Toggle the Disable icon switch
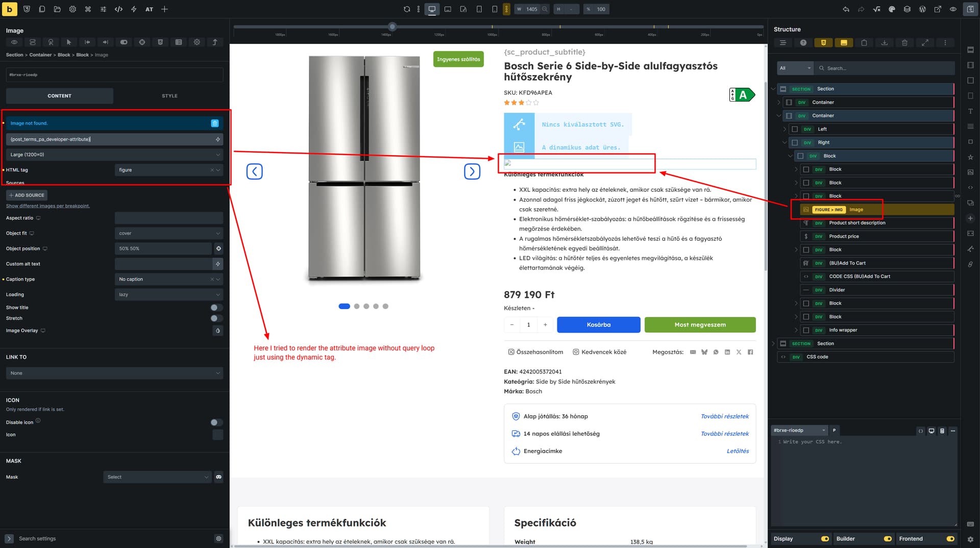The image size is (980, 548). click(x=216, y=422)
